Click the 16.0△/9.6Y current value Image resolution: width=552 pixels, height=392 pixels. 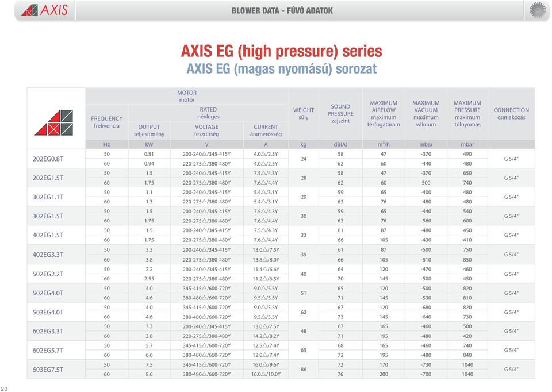click(266, 364)
